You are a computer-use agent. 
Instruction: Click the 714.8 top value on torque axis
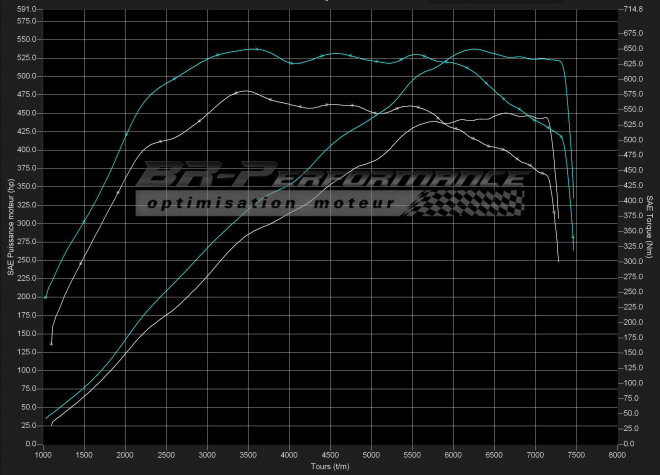point(633,9)
